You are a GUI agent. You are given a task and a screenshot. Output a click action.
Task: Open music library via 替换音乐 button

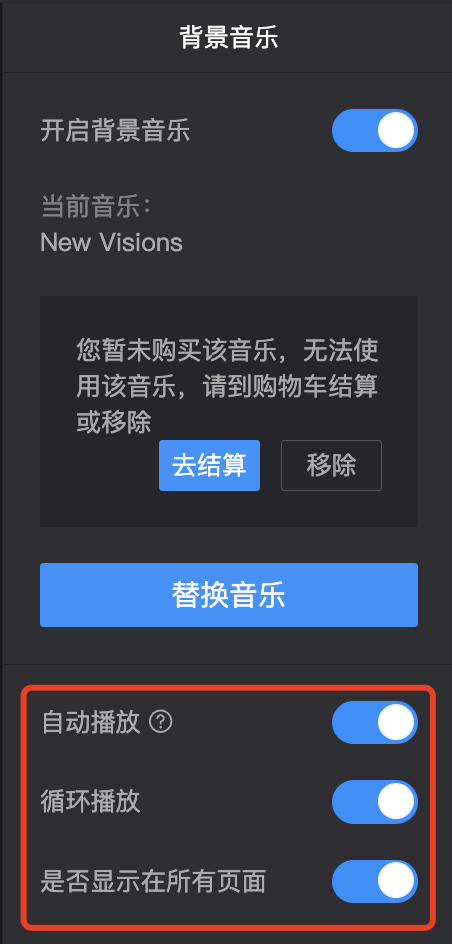point(229,595)
